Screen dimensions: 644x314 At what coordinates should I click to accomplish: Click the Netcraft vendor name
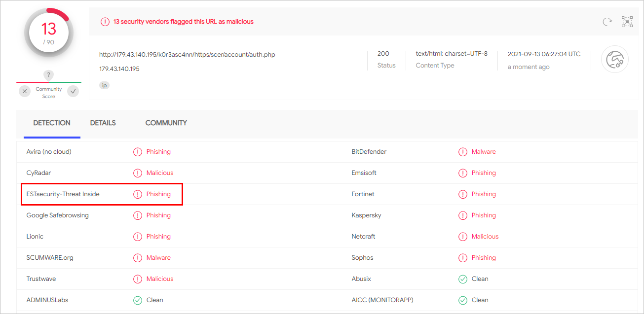pos(364,237)
